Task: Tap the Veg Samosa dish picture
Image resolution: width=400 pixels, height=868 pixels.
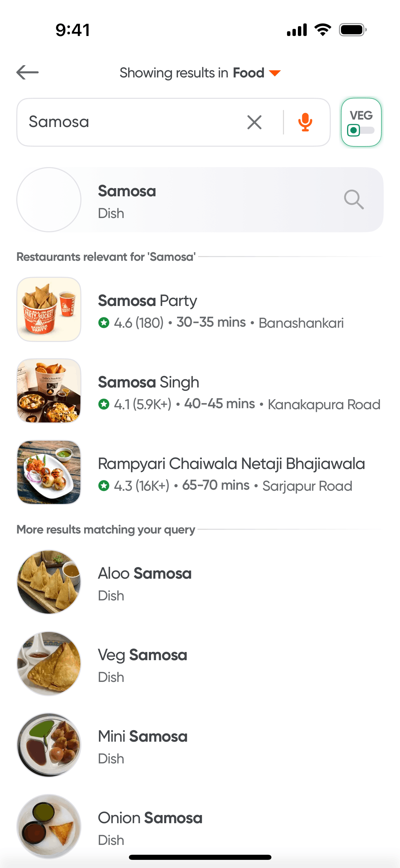Action: [49, 664]
